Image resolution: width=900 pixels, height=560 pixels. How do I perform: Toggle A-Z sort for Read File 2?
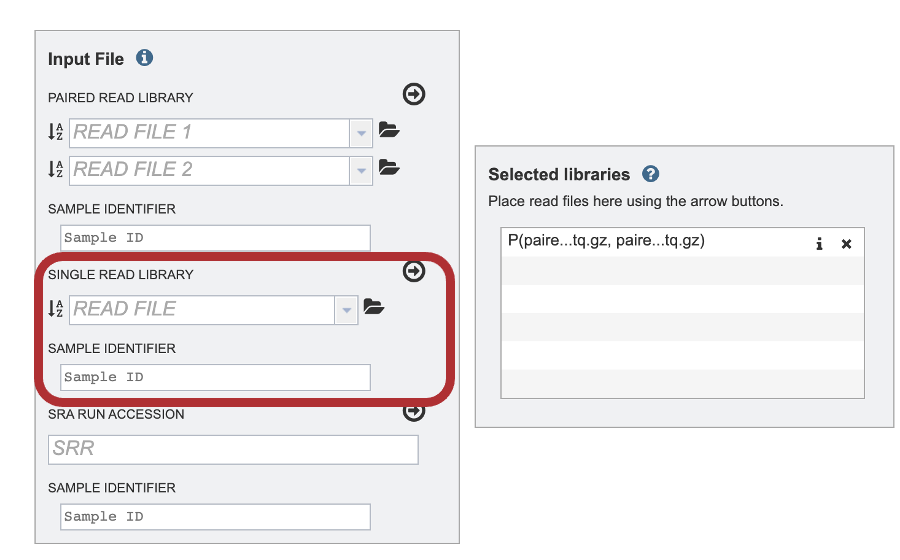56,169
